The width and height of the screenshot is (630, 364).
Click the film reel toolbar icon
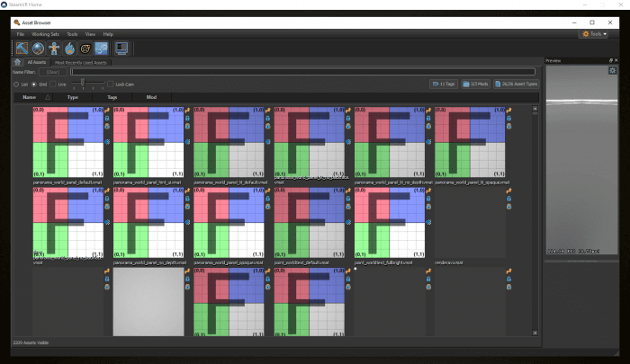[x=85, y=49]
